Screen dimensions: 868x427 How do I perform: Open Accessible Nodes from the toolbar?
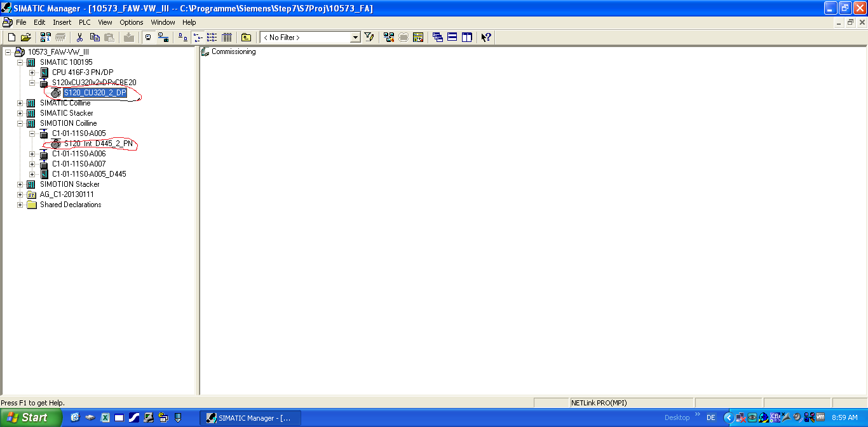(45, 37)
